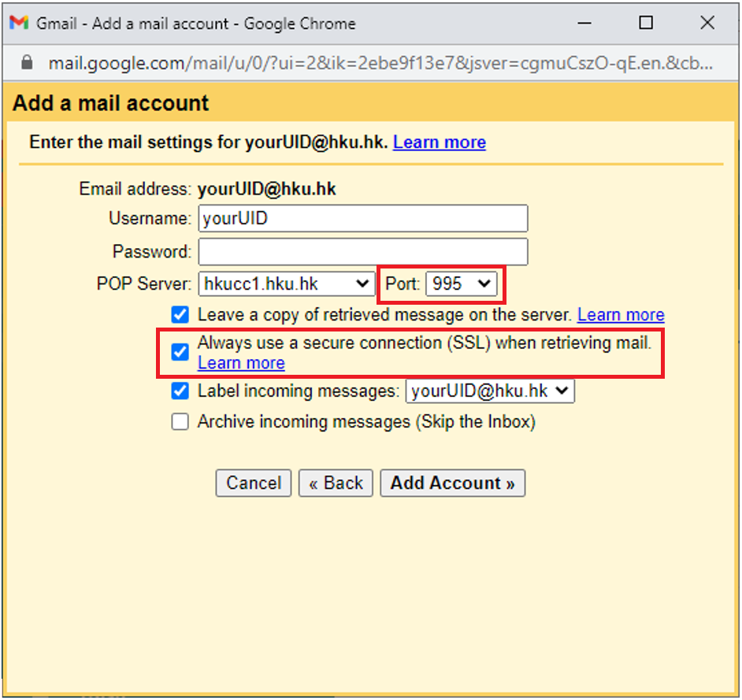Uncheck 'Label incoming messages'
Viewport: 742px width, 700px height.
[180, 391]
